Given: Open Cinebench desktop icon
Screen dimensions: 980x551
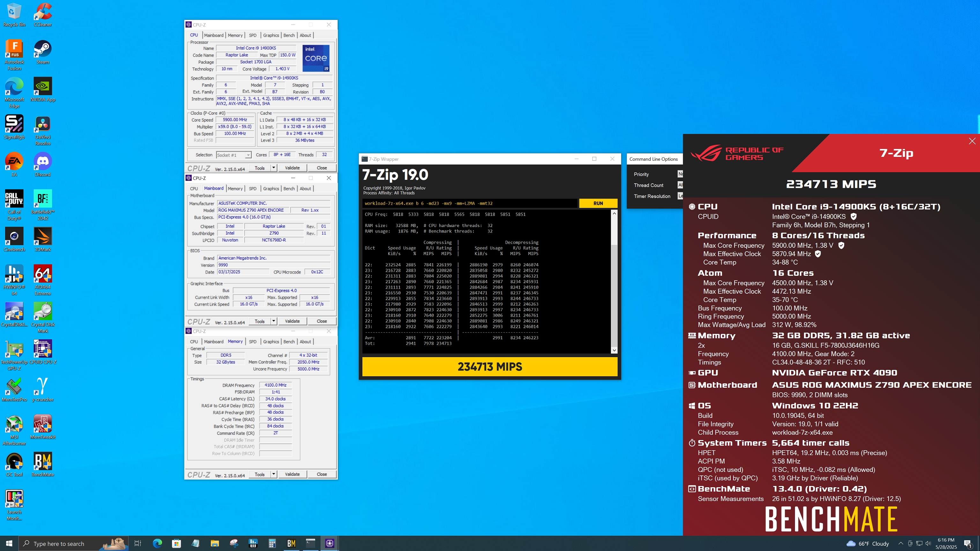Looking at the screenshot, I should pos(14,239).
